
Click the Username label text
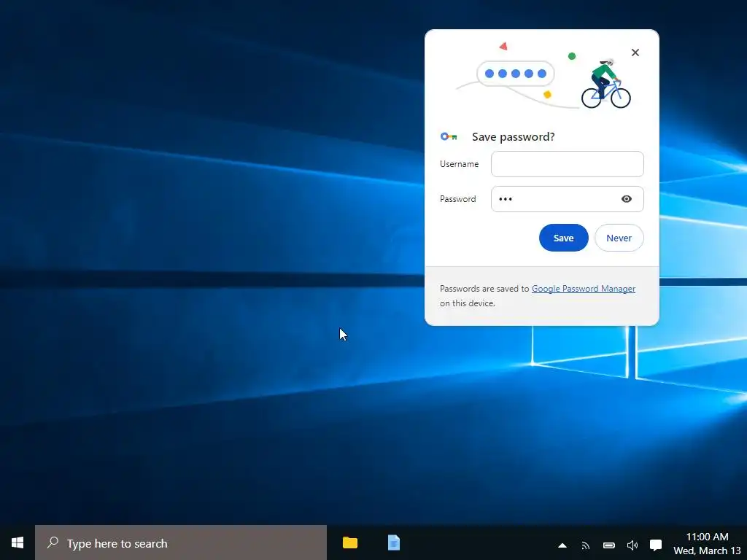pyautogui.click(x=460, y=164)
